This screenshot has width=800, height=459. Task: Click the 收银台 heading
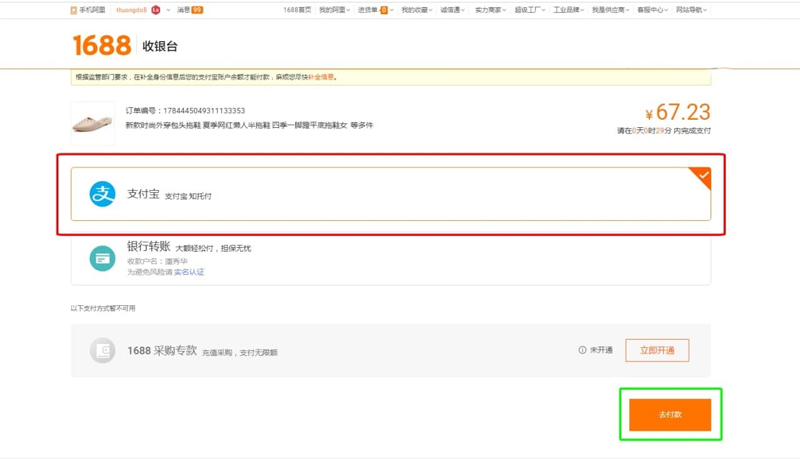pos(160,46)
